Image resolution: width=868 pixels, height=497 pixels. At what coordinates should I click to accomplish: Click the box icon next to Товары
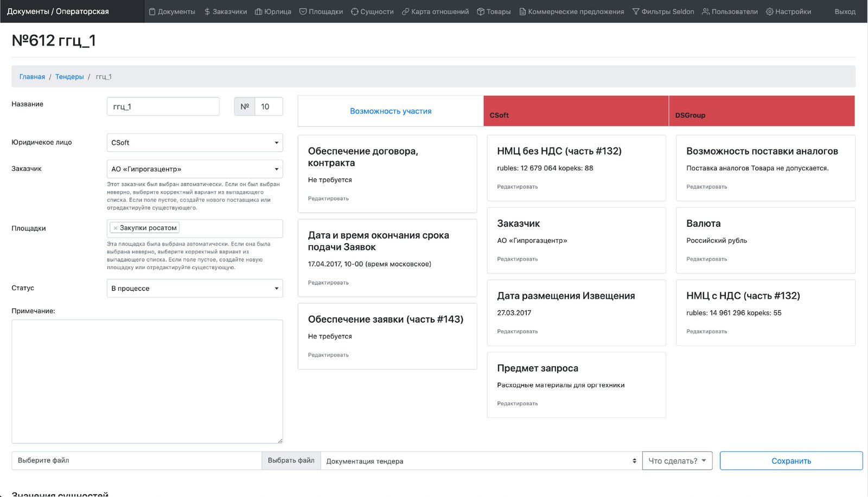481,11
